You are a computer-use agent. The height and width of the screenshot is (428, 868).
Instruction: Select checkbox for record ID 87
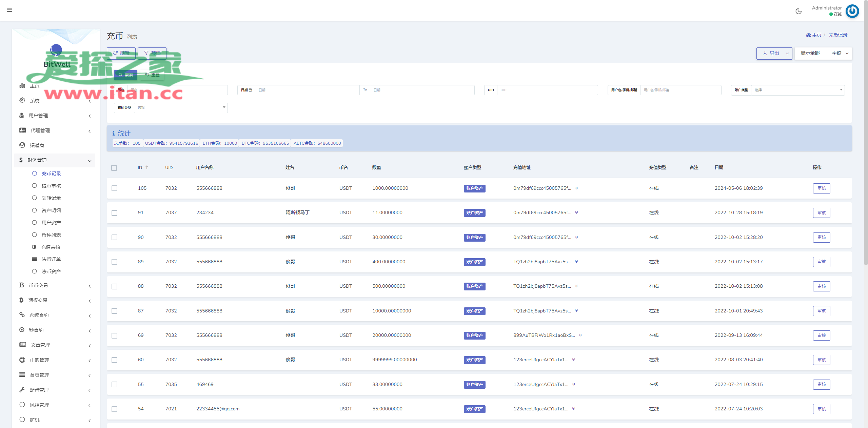tap(115, 311)
